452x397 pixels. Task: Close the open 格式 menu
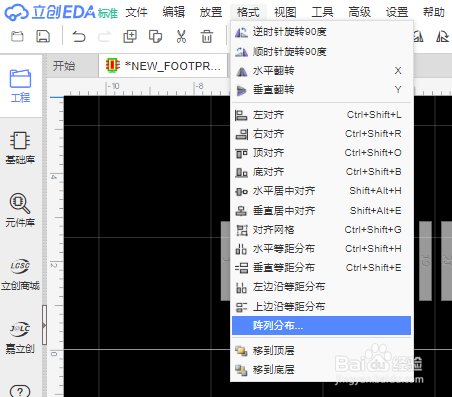(248, 13)
